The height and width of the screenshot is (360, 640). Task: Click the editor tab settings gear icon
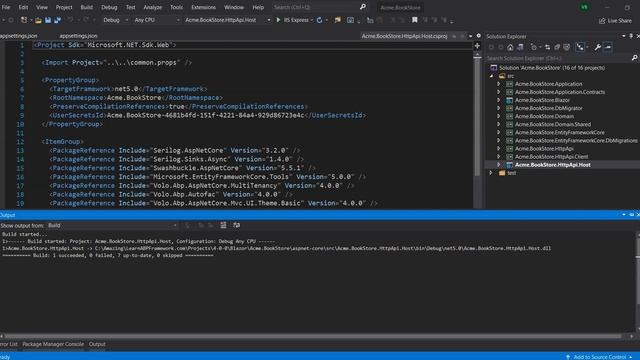[479, 36]
